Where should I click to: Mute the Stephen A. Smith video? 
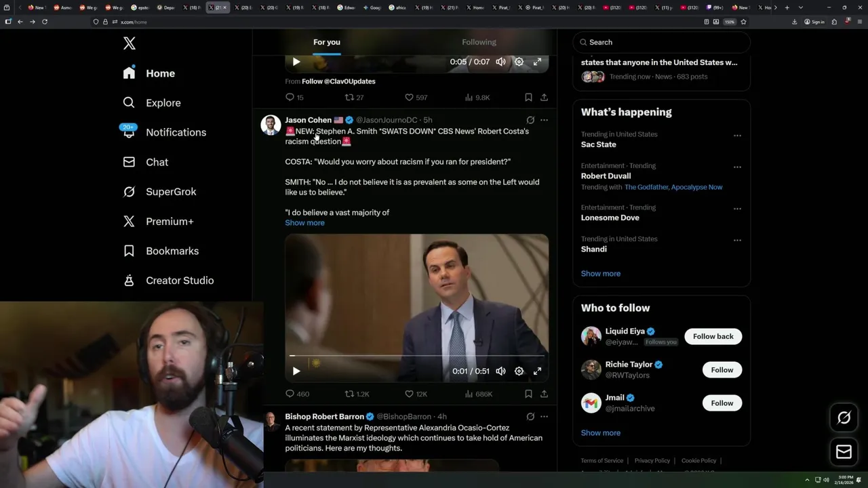coord(500,371)
